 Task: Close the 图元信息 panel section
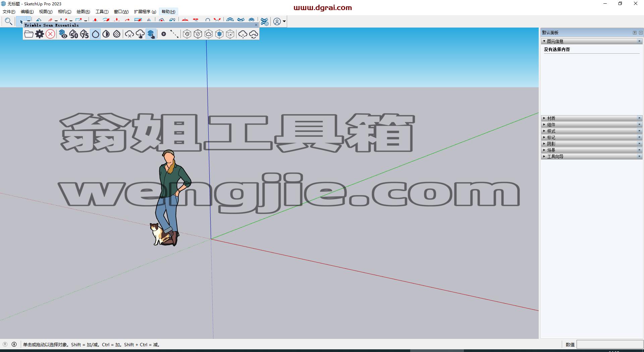pyautogui.click(x=639, y=41)
